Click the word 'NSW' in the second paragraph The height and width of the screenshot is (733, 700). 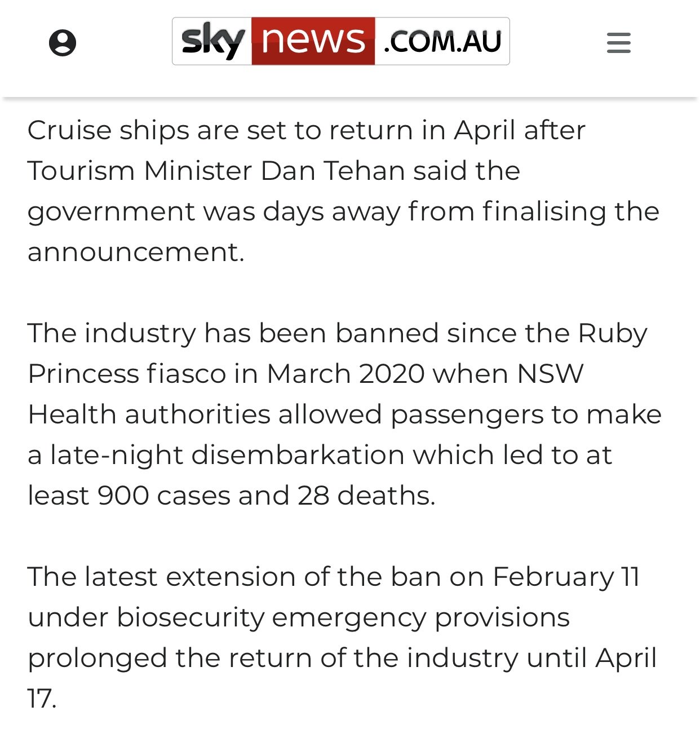(550, 374)
